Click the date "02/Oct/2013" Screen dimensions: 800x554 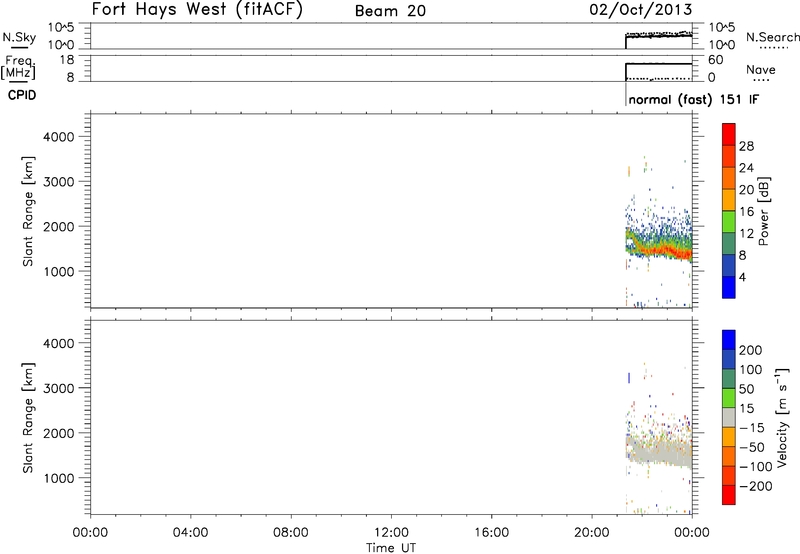tap(641, 10)
